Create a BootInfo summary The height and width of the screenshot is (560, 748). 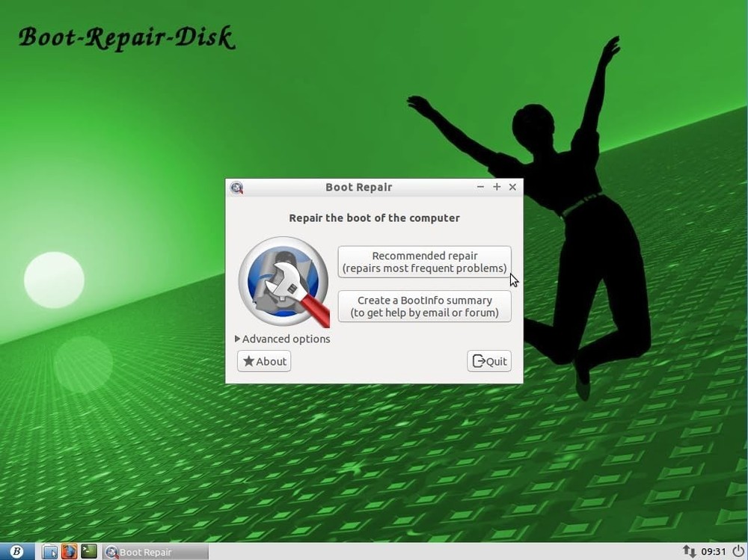point(424,307)
